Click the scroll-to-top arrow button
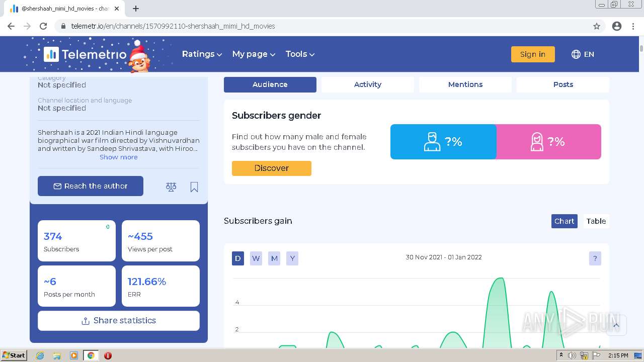 [x=616, y=325]
